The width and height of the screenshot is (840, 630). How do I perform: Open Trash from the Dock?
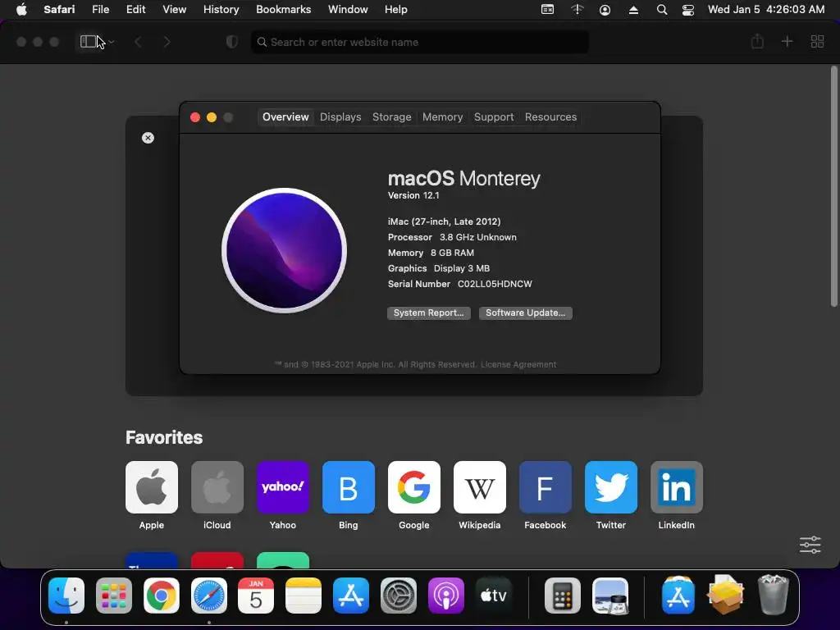[x=774, y=594]
